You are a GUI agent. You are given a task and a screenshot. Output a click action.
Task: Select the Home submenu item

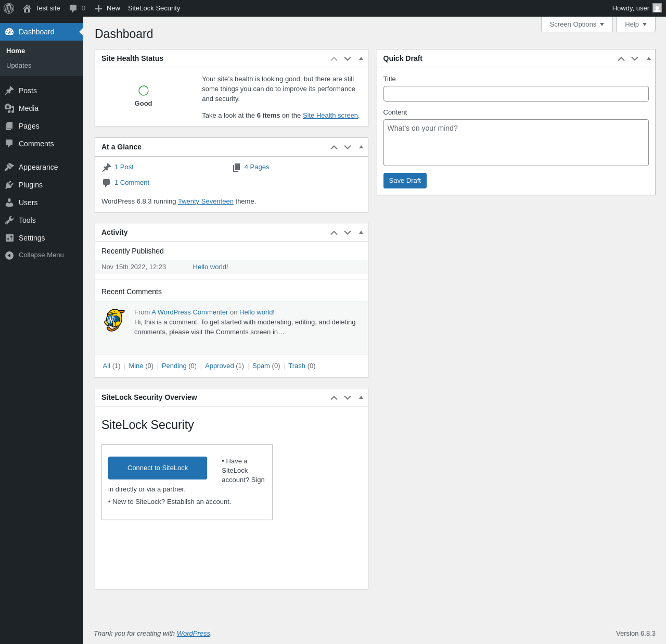[x=16, y=51]
